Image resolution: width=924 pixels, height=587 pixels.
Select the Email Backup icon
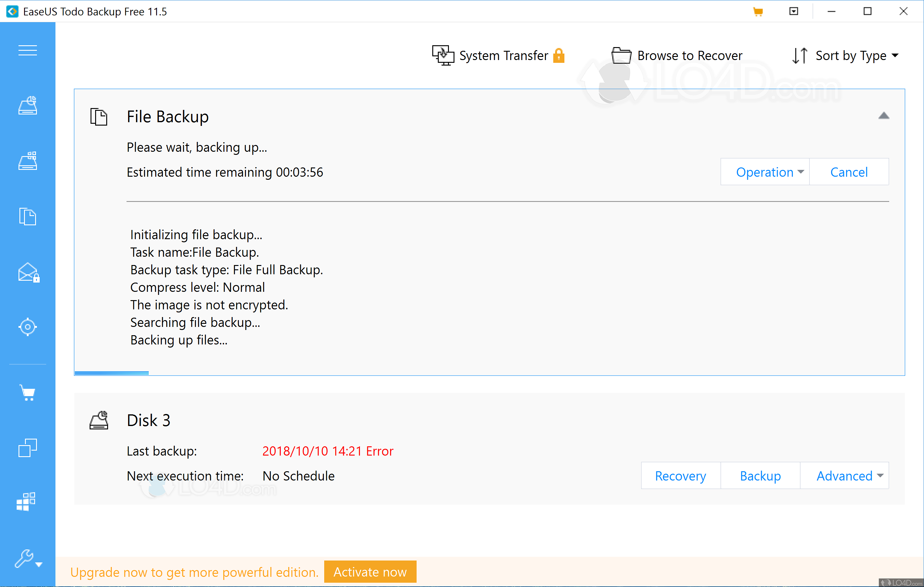click(x=27, y=273)
